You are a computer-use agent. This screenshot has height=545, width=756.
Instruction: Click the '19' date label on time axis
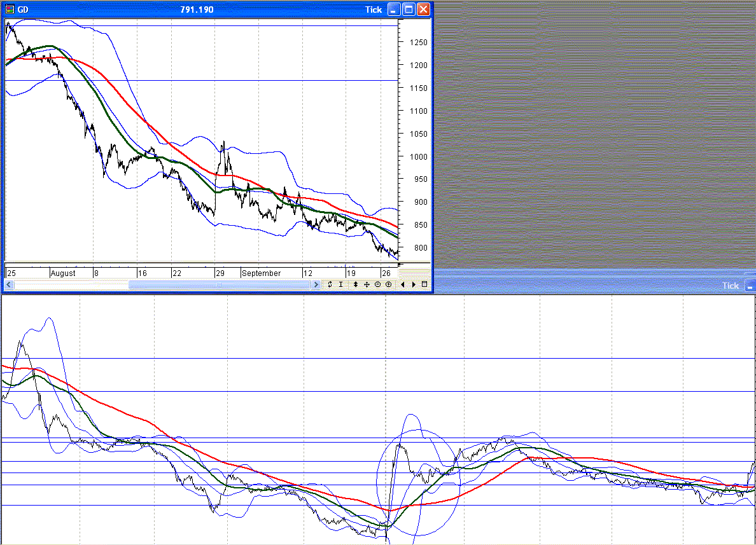pos(351,273)
